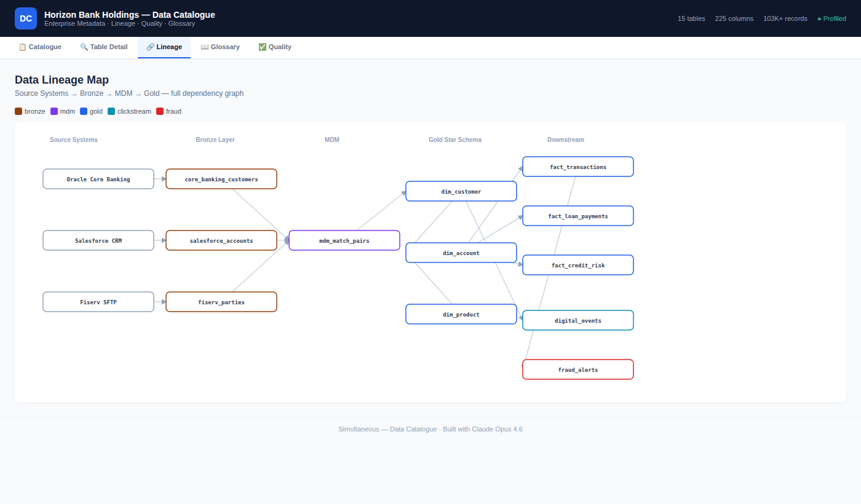The width and height of the screenshot is (861, 504).
Task: Click the green Profiled status indicator
Action: tap(831, 18)
